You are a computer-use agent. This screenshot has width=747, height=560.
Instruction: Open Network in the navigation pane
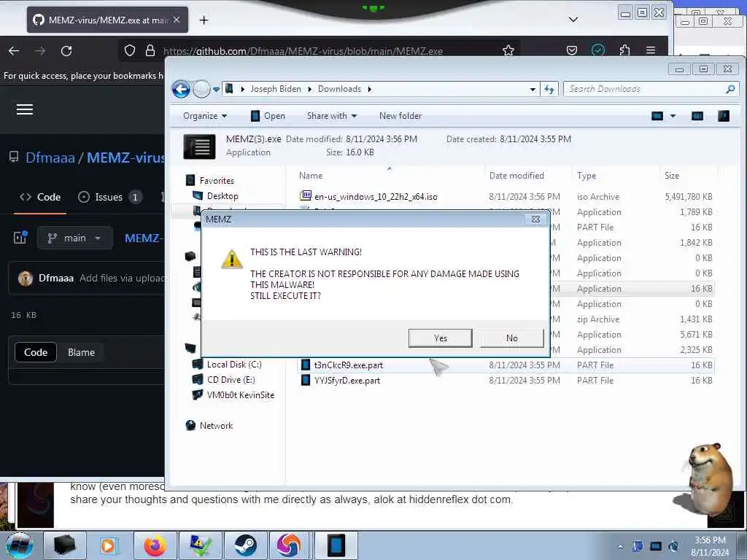point(216,425)
